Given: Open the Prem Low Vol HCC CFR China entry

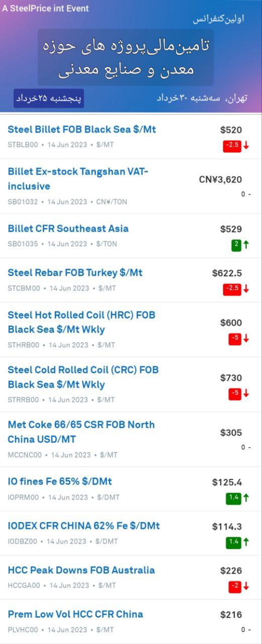Looking at the screenshot, I should click(75, 614).
